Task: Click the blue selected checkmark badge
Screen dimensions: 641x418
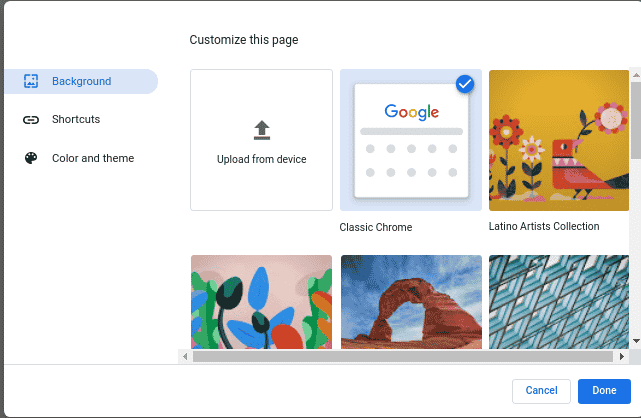Action: 465,84
